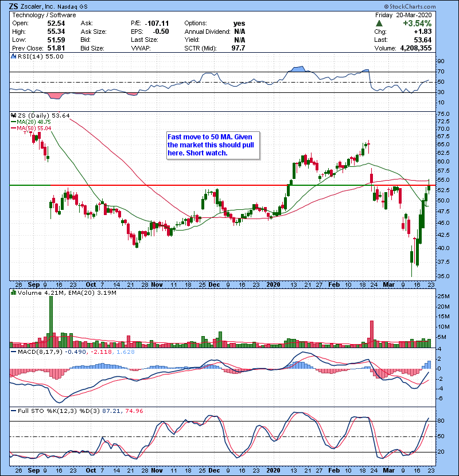Click the MA(20) 48.75 legend text
Screen dimensions: 459x476
[x=34, y=122]
